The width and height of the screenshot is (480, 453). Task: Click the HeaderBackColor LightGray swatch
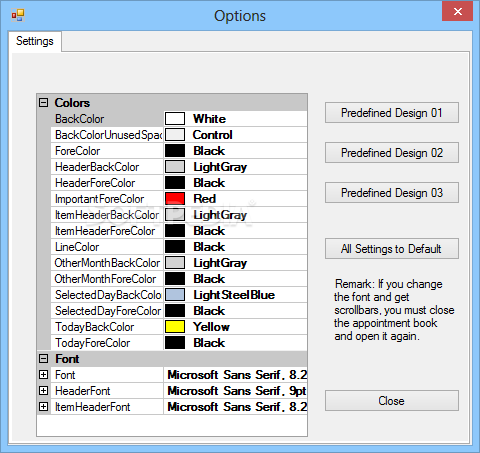click(x=175, y=167)
